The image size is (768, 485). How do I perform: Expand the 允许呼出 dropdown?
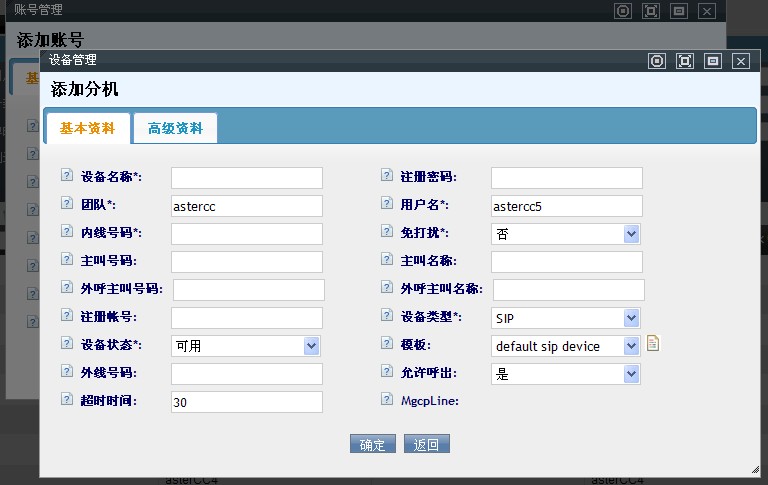pos(630,374)
